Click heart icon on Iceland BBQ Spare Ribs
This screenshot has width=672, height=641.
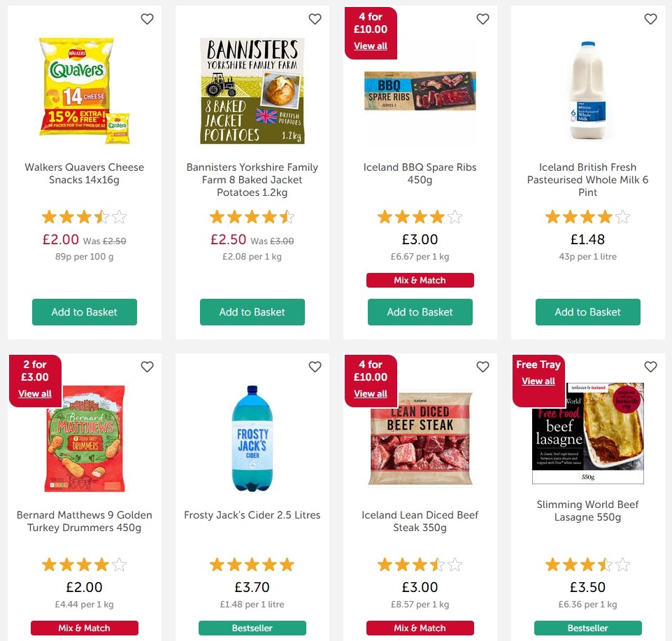tap(482, 19)
